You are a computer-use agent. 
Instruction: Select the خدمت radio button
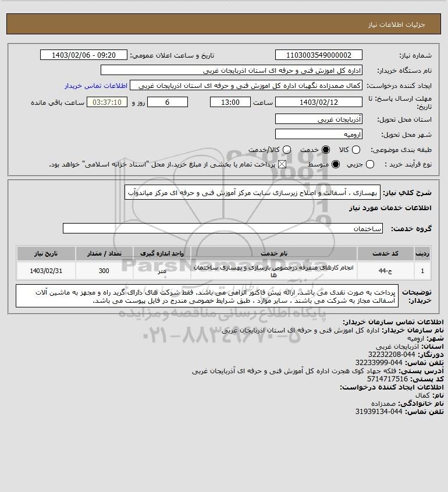(x=326, y=150)
